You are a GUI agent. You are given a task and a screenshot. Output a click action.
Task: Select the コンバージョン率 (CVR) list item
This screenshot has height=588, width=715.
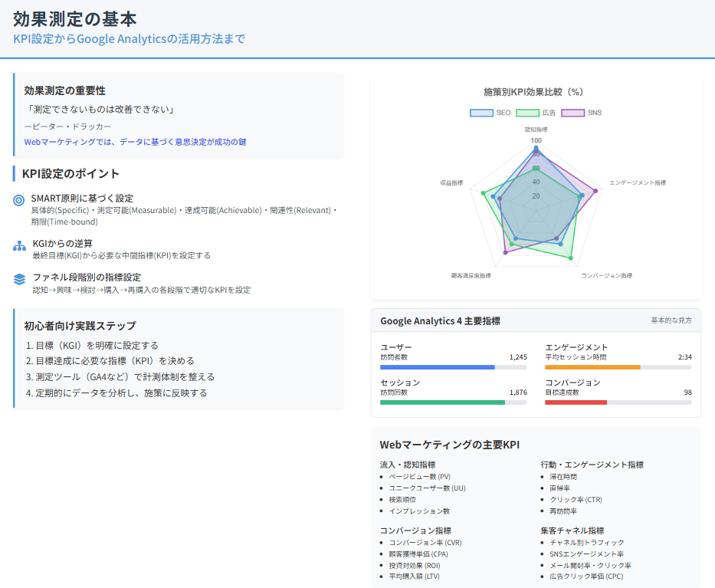click(x=425, y=542)
